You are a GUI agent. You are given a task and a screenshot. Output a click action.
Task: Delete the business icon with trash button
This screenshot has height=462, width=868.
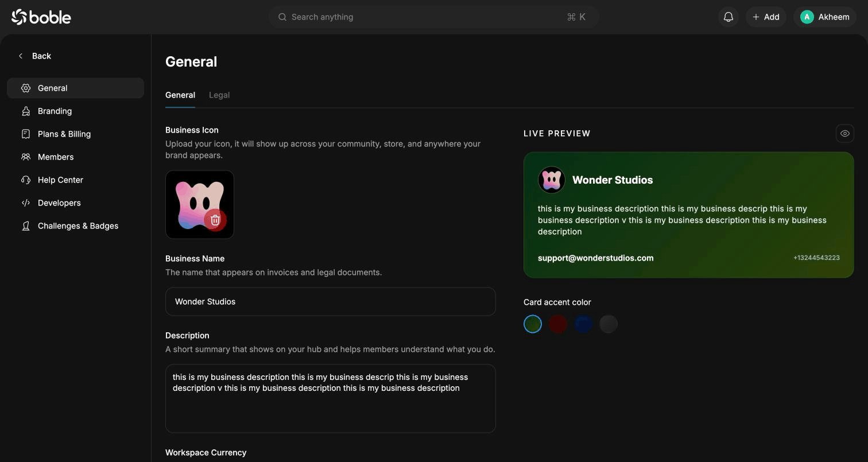pos(215,220)
